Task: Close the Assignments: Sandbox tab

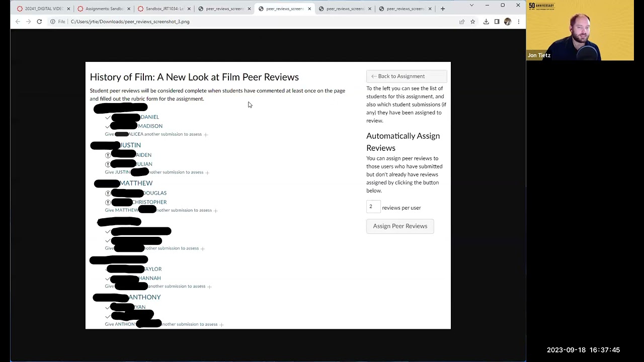Action: (x=129, y=9)
